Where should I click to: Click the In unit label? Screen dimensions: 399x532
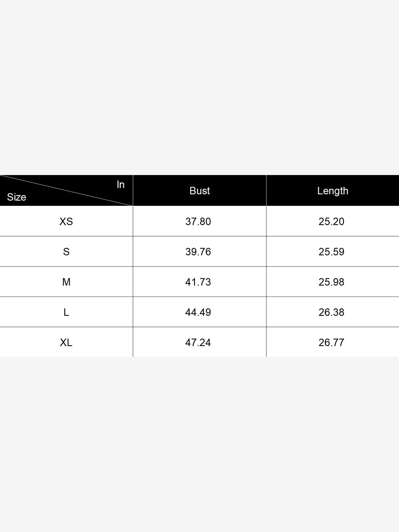(x=120, y=185)
